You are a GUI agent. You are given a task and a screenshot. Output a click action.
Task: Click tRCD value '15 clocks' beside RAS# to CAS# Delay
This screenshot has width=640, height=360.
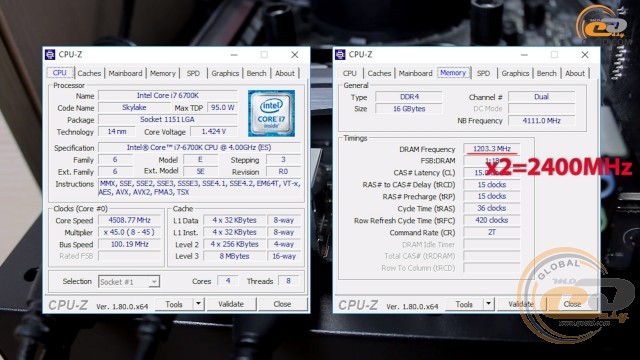click(x=491, y=185)
